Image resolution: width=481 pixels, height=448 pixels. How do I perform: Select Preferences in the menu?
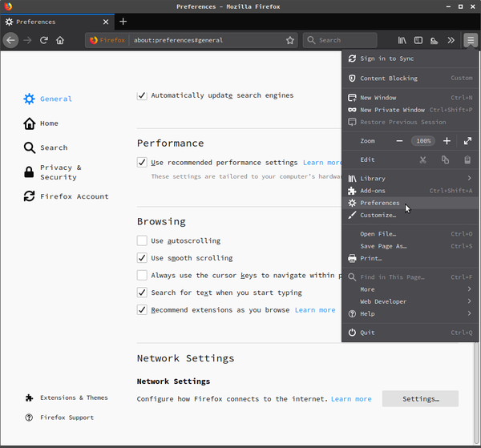[x=410, y=203]
